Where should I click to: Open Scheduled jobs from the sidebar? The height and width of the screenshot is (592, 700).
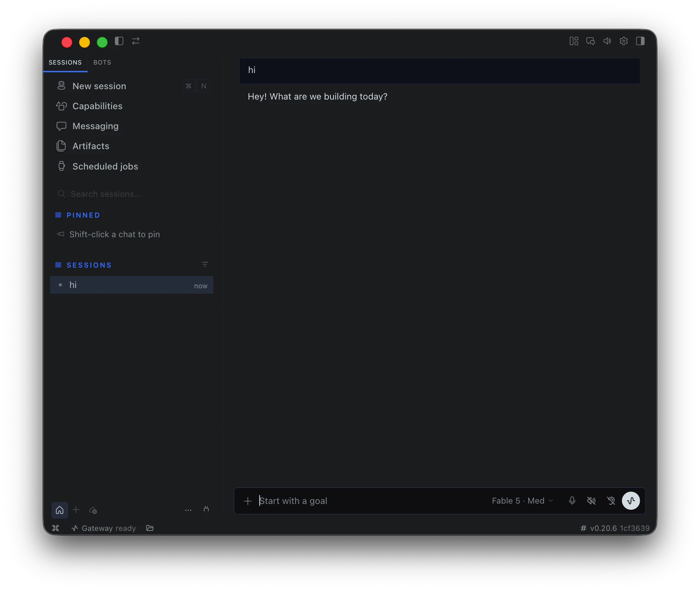coord(131,166)
